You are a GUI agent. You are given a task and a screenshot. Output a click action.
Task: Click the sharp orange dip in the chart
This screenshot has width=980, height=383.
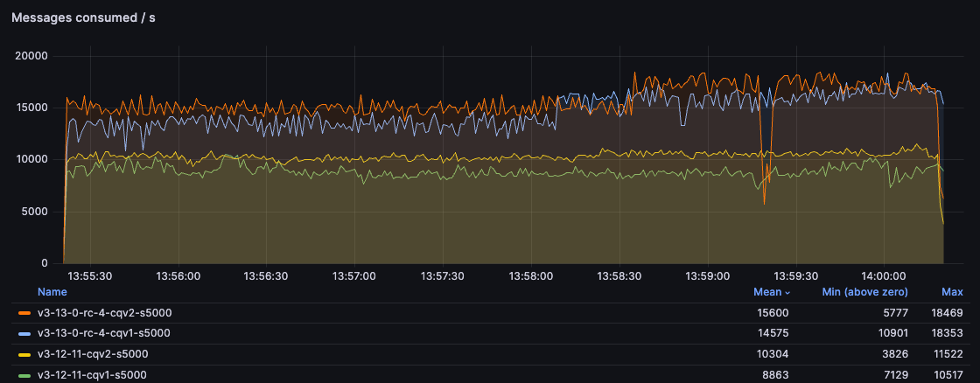(764, 201)
